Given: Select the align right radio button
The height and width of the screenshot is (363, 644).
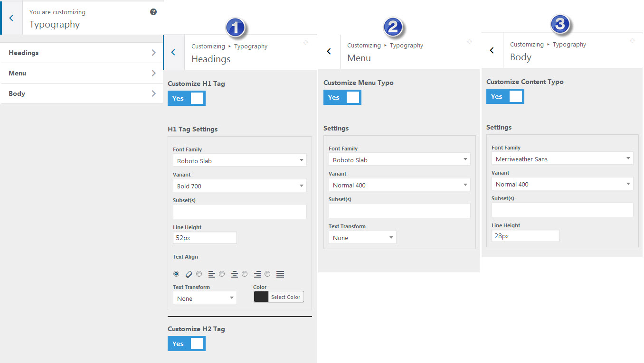Looking at the screenshot, I should 245,274.
